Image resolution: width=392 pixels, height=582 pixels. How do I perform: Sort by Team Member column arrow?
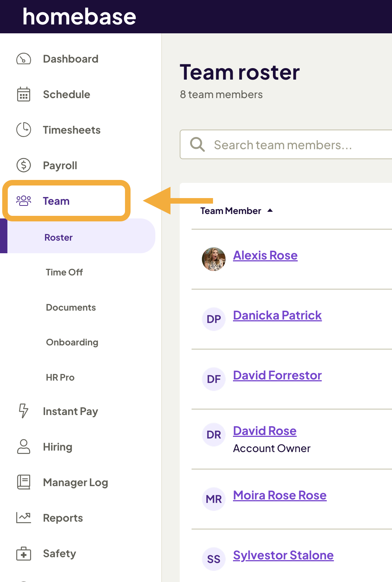tap(270, 211)
